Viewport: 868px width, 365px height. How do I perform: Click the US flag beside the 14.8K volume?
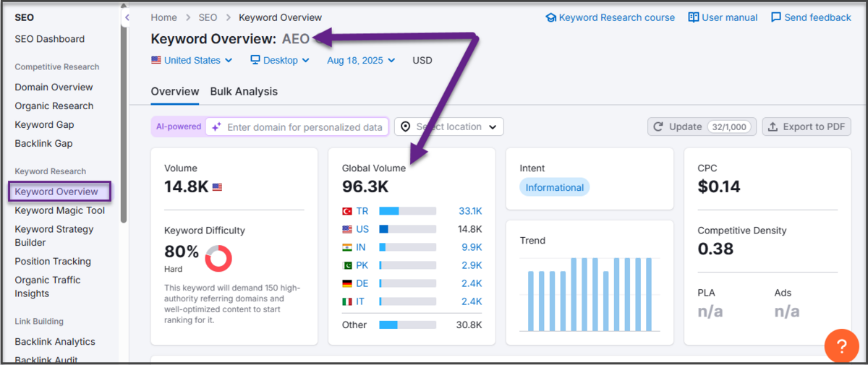coord(217,186)
